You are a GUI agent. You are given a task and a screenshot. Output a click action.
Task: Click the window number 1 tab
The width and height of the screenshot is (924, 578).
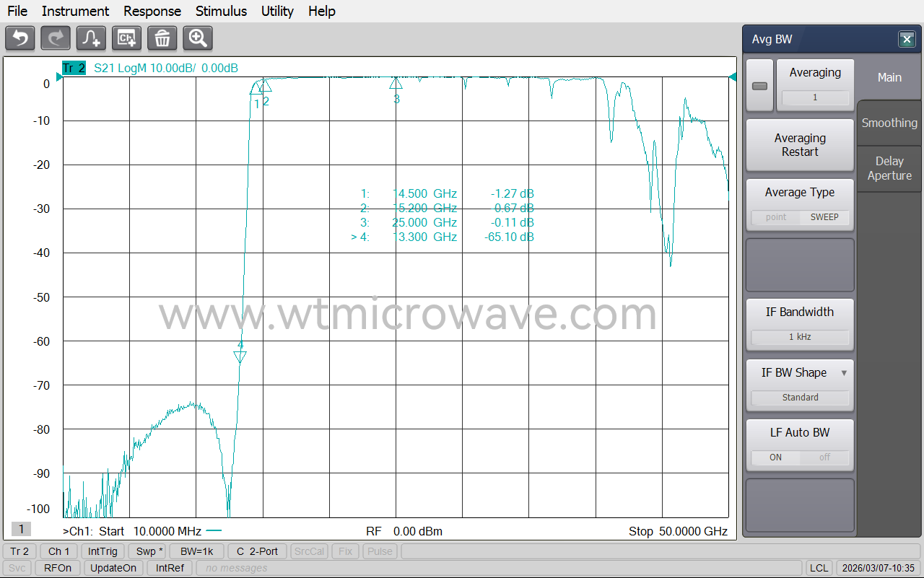click(x=21, y=530)
